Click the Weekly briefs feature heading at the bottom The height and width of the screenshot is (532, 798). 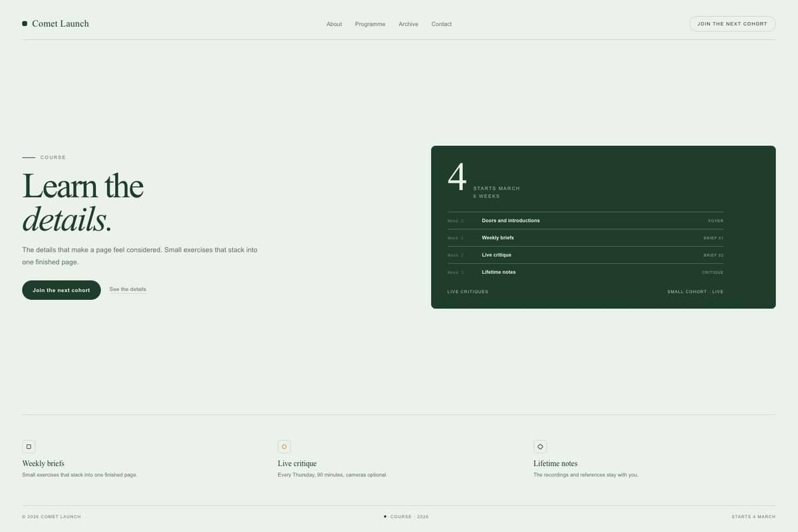43,464
